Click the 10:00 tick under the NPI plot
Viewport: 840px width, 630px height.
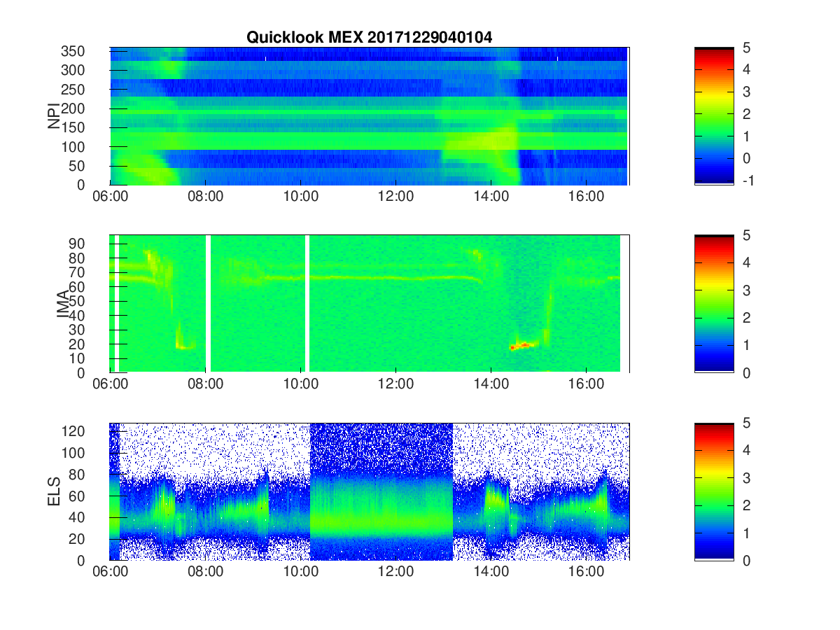pos(301,197)
